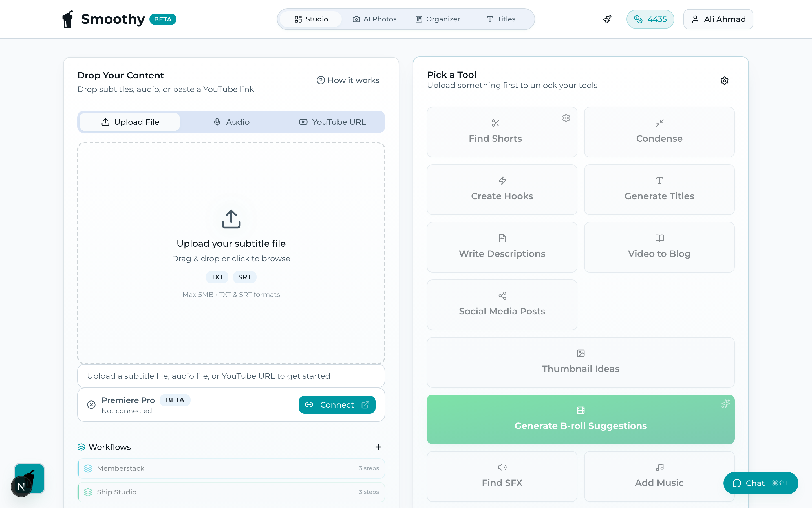Select the Video to Blog tool
This screenshot has width=812, height=508.
coord(659,247)
